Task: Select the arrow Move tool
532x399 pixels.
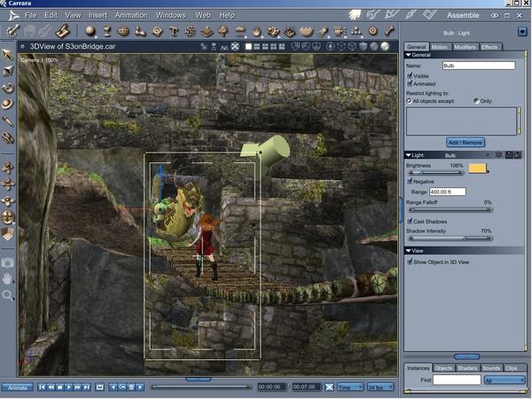Action: pyautogui.click(x=7, y=54)
